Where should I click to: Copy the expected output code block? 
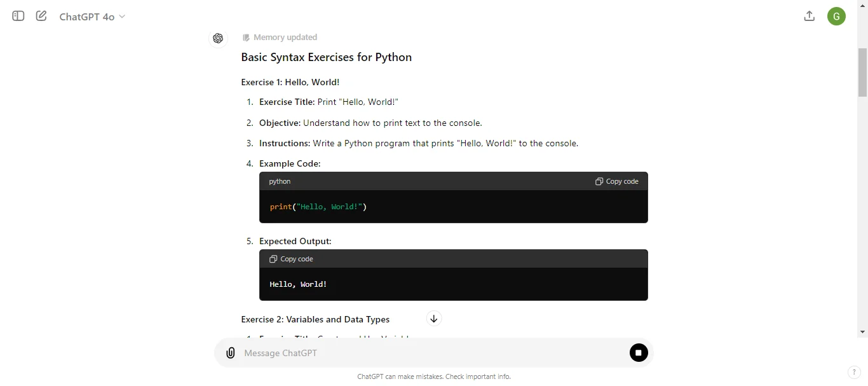click(x=290, y=259)
